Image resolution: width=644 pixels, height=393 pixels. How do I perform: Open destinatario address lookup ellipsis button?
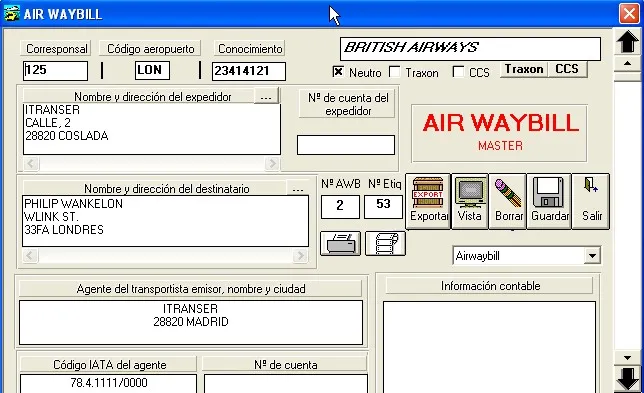298,188
